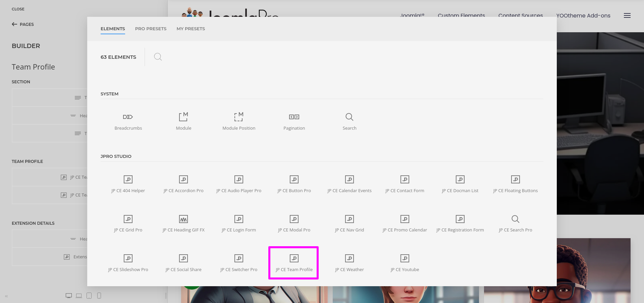The image size is (644, 303).
Task: Insert the JP CE Youtube element
Action: tap(405, 263)
